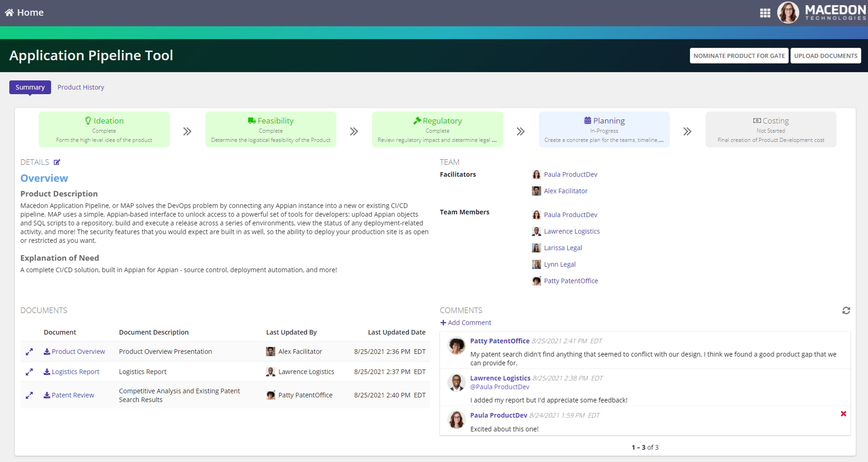Select the Ideation stage card
This screenshot has height=462, width=868.
tap(104, 130)
